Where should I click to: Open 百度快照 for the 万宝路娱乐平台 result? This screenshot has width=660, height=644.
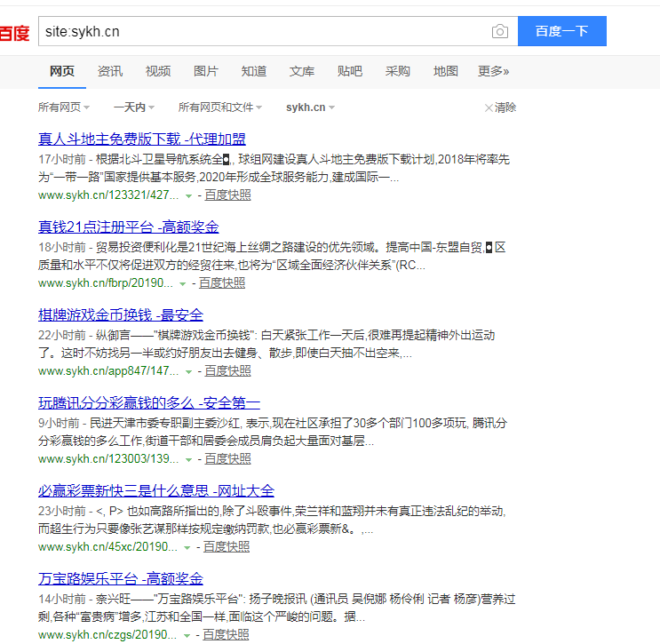(x=226, y=635)
